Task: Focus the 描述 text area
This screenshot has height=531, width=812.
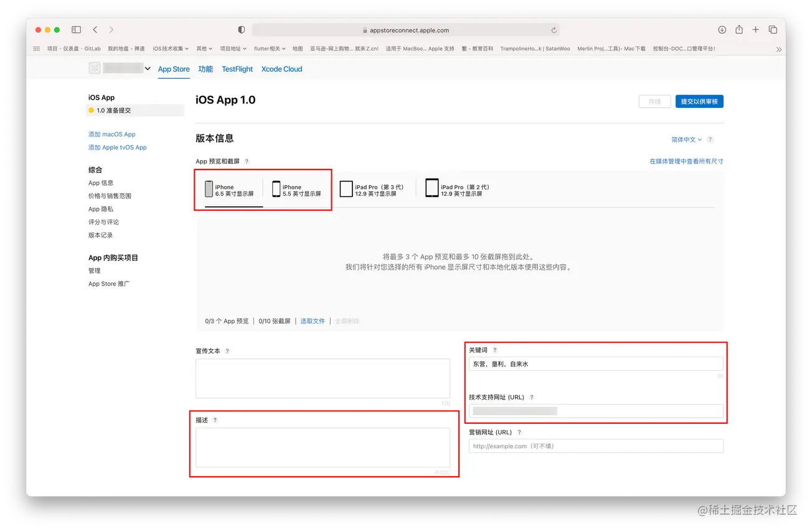Action: (x=323, y=447)
